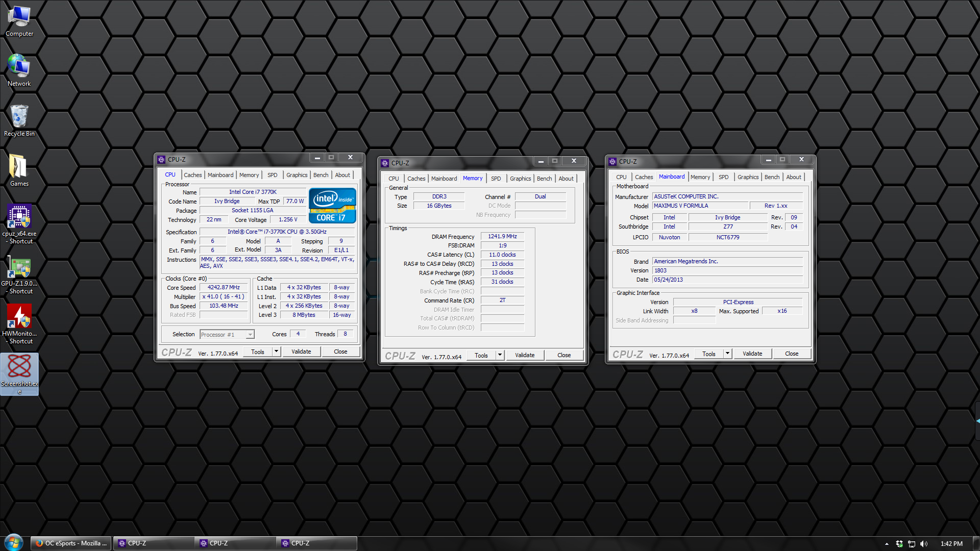The height and width of the screenshot is (551, 980).
Task: Switch to OC eSports Firefox taskbar item
Action: (x=71, y=543)
